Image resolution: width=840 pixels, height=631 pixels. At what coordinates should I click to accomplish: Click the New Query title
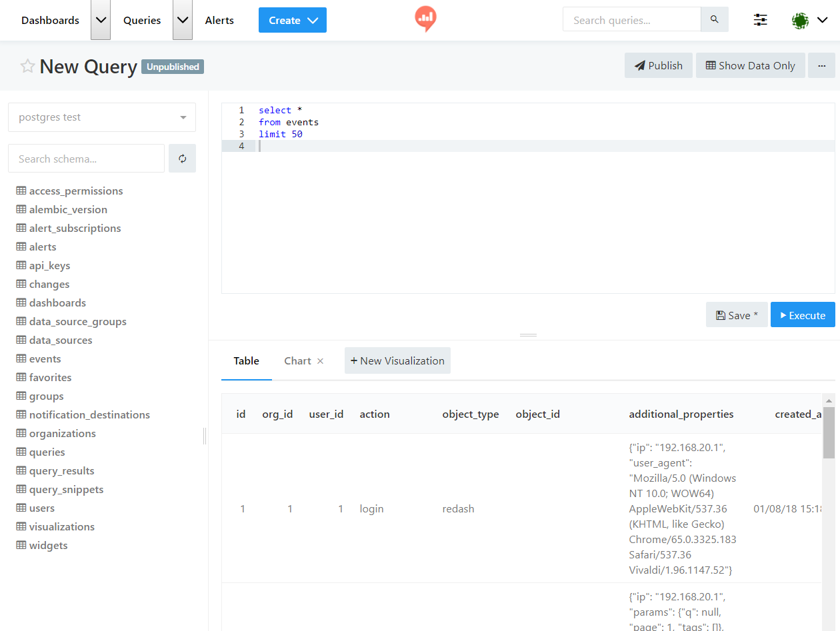pyautogui.click(x=89, y=67)
